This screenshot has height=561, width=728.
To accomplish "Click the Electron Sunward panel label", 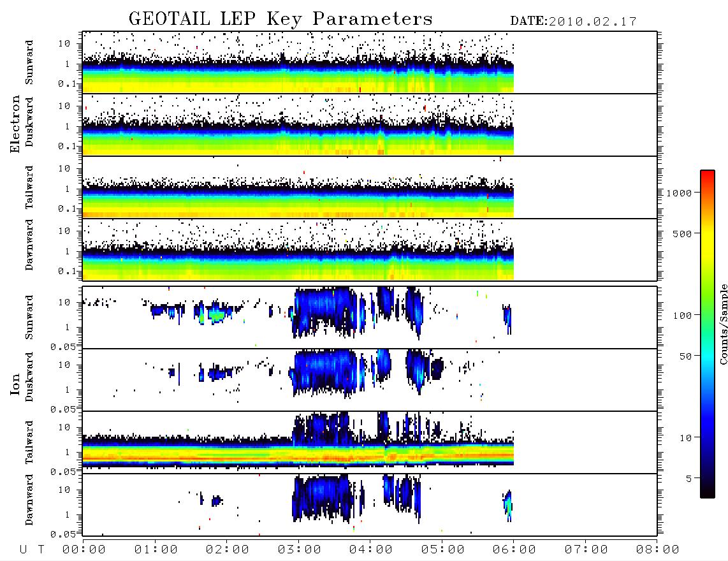I will [x=29, y=62].
